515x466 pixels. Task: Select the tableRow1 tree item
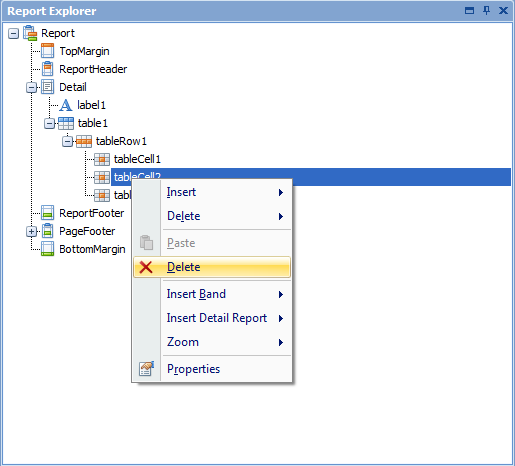[x=121, y=141]
